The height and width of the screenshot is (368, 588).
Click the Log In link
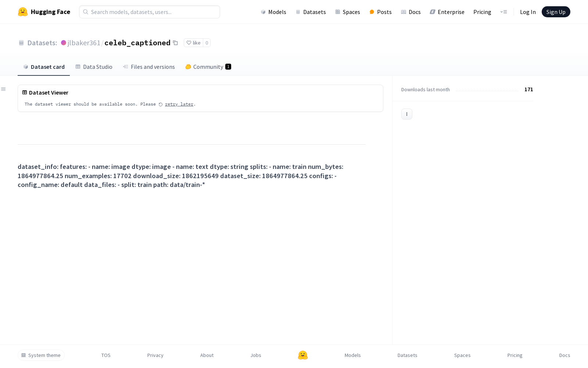[528, 12]
